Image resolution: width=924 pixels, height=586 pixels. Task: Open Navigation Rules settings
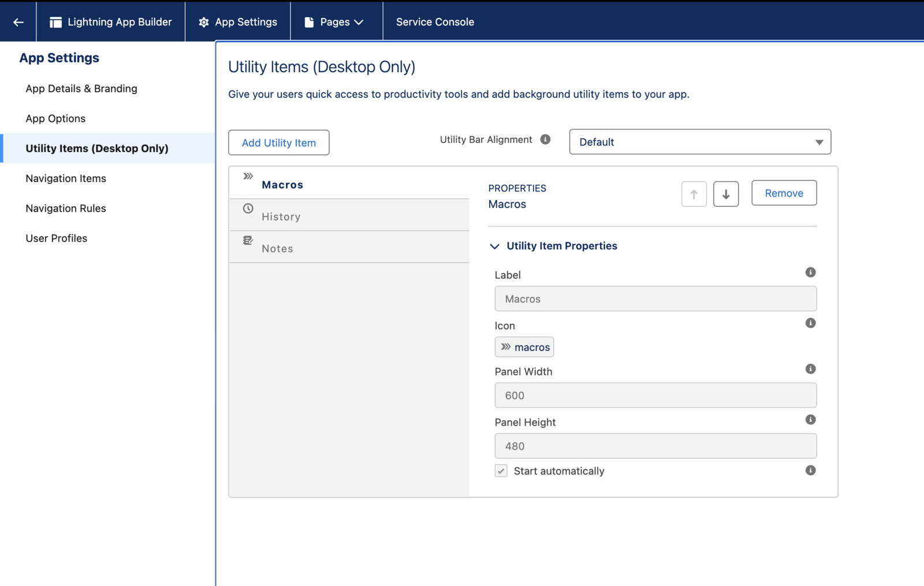(65, 208)
